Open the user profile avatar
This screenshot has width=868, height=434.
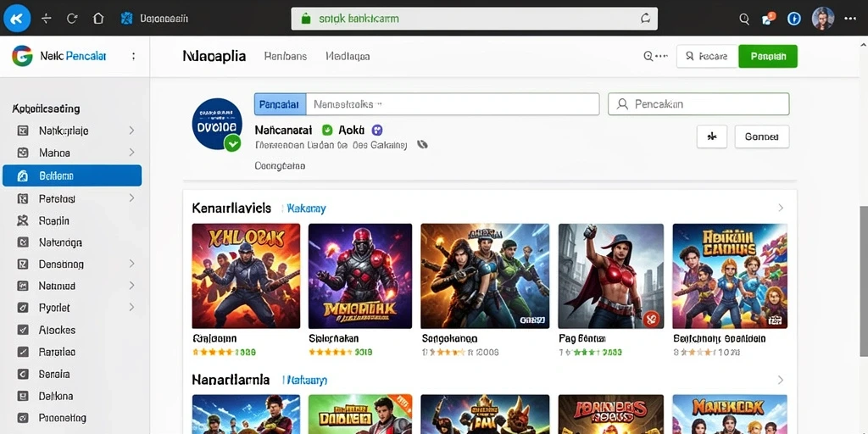[822, 19]
